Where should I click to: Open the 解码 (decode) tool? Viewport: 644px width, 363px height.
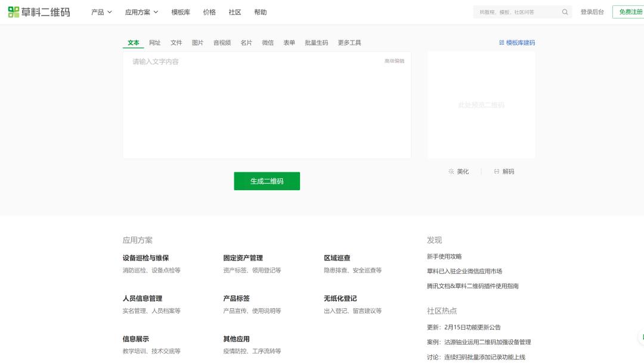coord(504,171)
